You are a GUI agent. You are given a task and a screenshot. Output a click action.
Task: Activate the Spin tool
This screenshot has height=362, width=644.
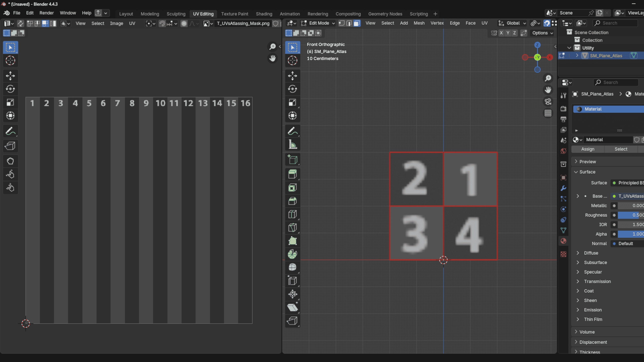pos(293,254)
